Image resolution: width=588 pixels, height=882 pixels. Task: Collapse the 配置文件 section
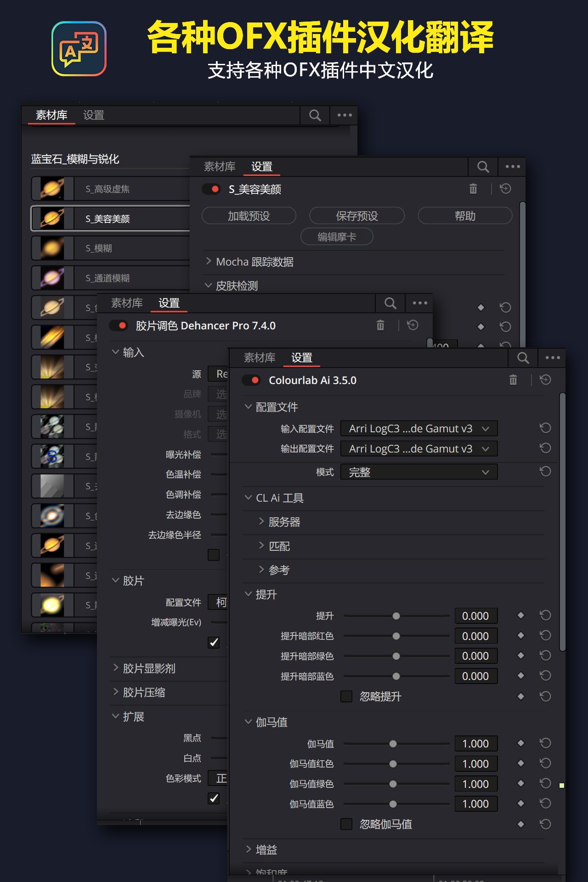click(x=249, y=407)
